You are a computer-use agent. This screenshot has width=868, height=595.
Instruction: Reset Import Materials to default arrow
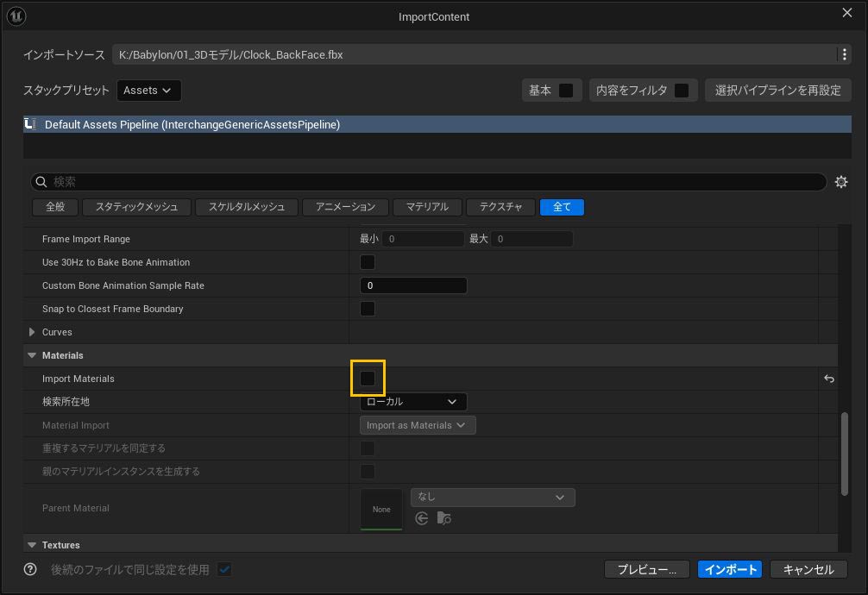829,379
